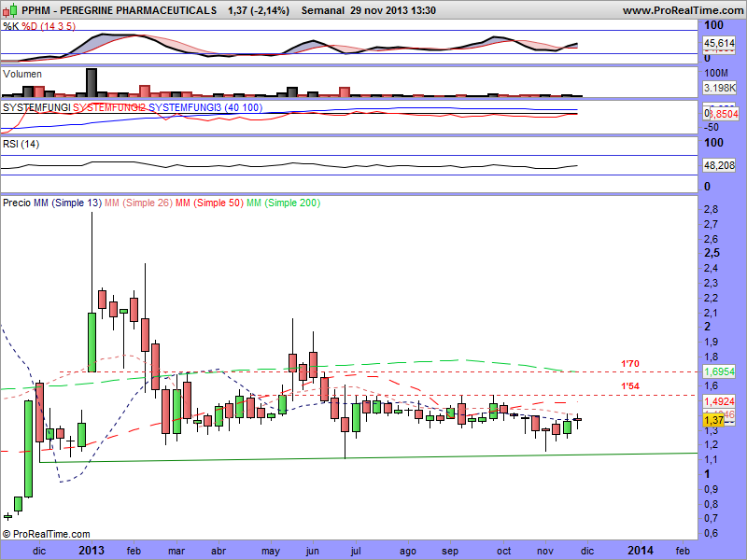
Task: Select the RSI (14) panel label
Action: [21, 144]
